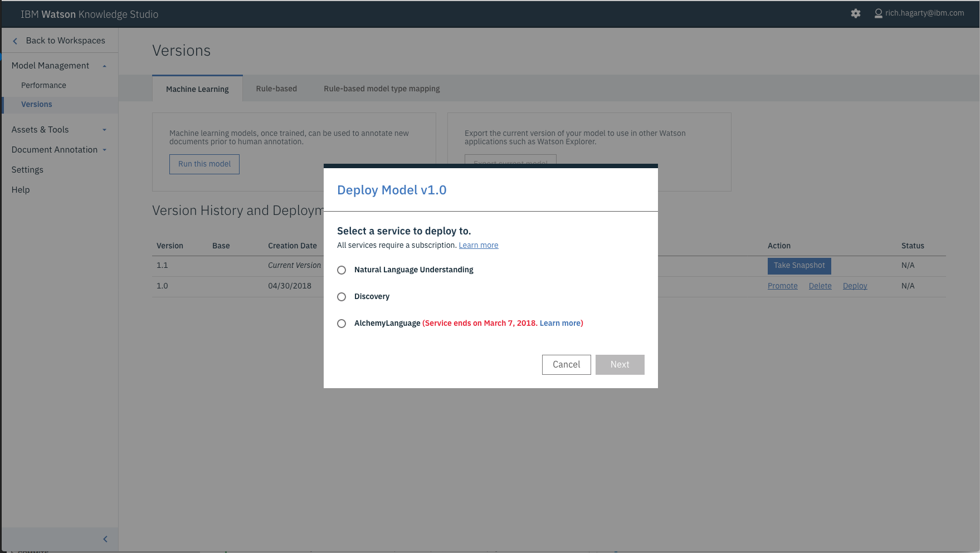The image size is (980, 553).
Task: Click the Current Version cell for 1.1
Action: [294, 266]
